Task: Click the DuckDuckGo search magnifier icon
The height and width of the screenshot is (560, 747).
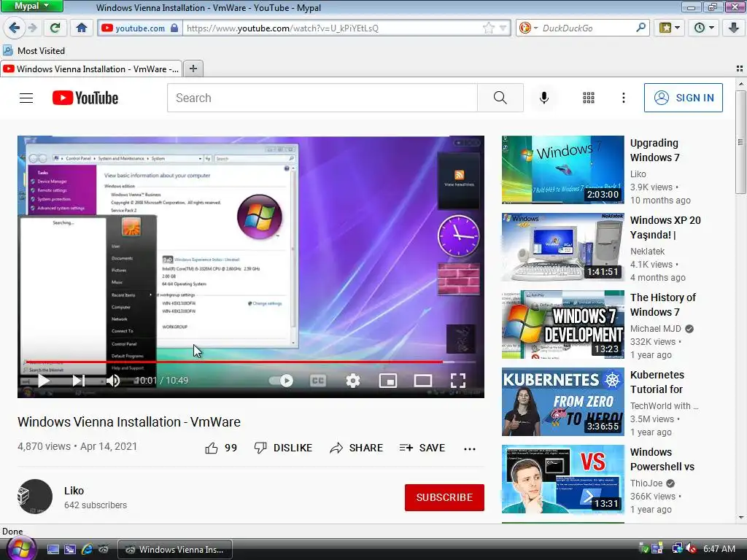Action: click(x=640, y=28)
